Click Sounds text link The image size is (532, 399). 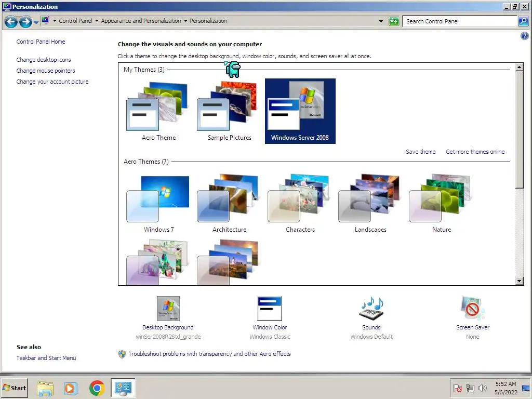[371, 327]
